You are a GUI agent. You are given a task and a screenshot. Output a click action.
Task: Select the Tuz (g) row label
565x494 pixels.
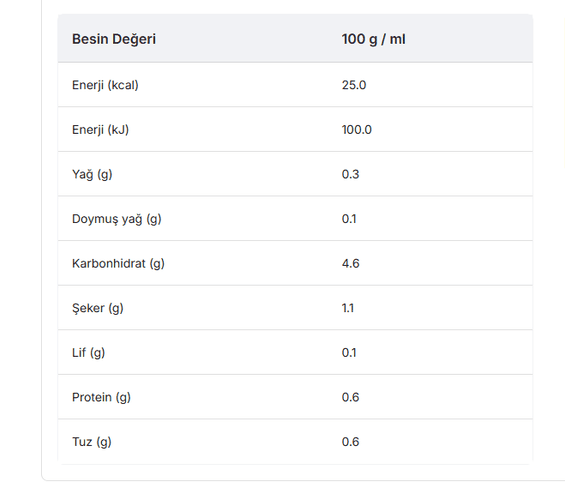[92, 442]
